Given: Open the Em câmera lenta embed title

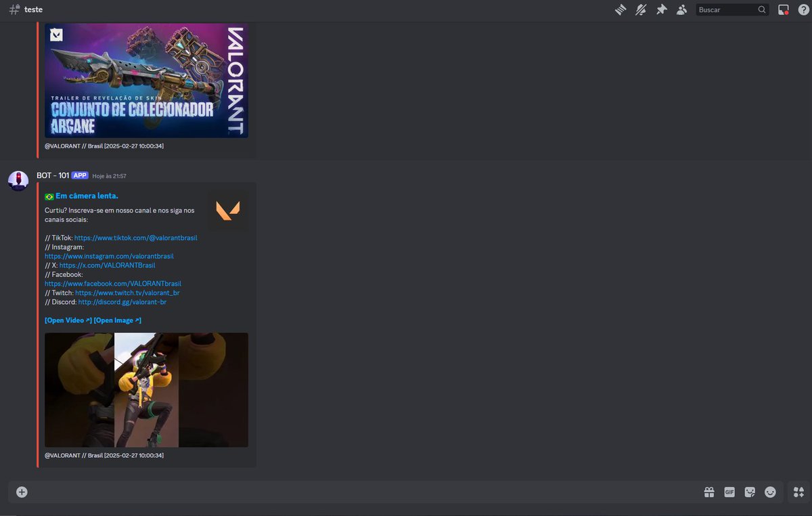Looking at the screenshot, I should [x=87, y=196].
